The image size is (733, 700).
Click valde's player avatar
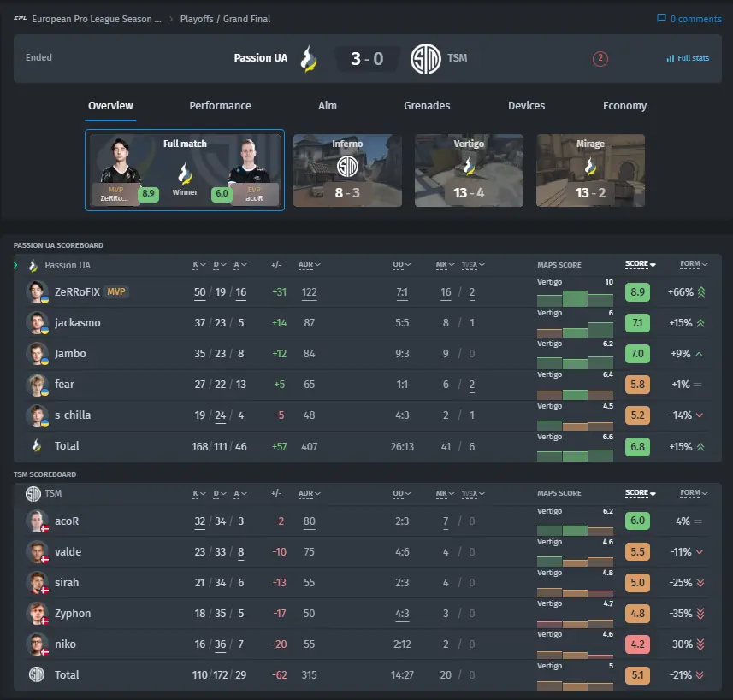coord(37,552)
